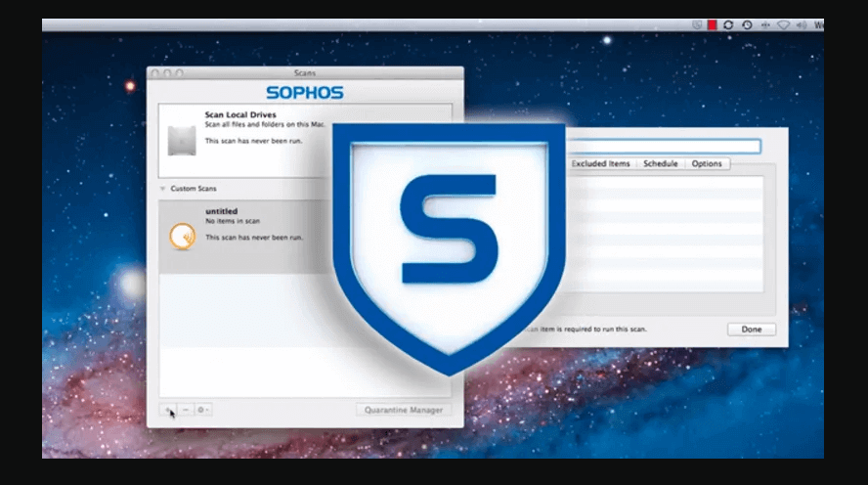Open the Time Machine clock icon in the menu bar
Image resolution: width=868 pixels, height=485 pixels.
click(748, 24)
